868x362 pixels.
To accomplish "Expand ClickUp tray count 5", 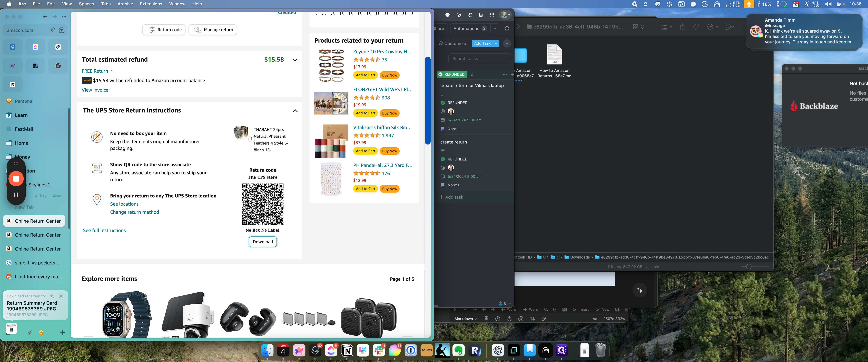I will click(x=505, y=303).
